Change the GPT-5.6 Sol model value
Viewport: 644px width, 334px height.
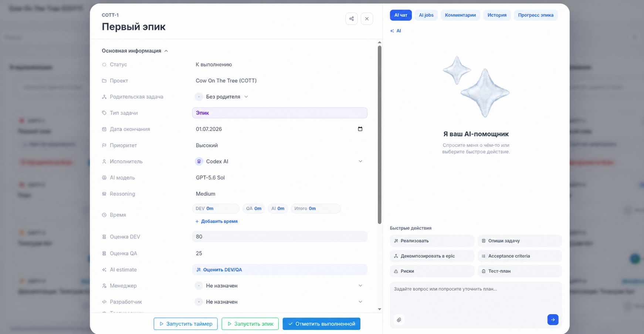210,178
